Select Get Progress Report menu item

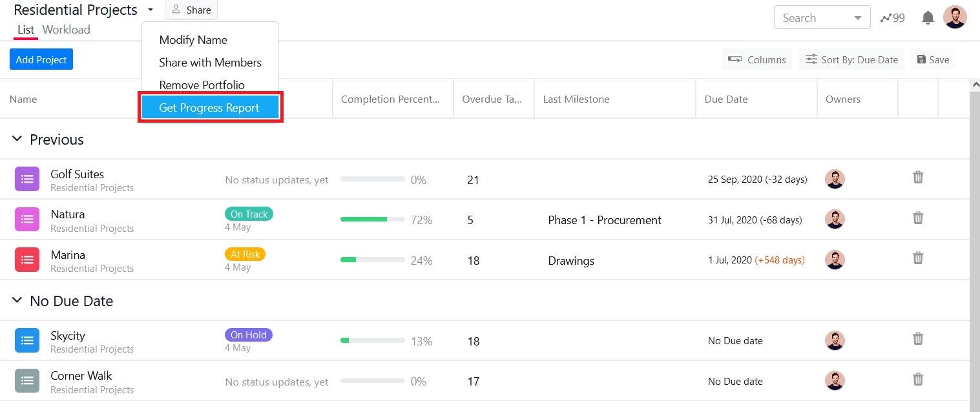tap(209, 108)
